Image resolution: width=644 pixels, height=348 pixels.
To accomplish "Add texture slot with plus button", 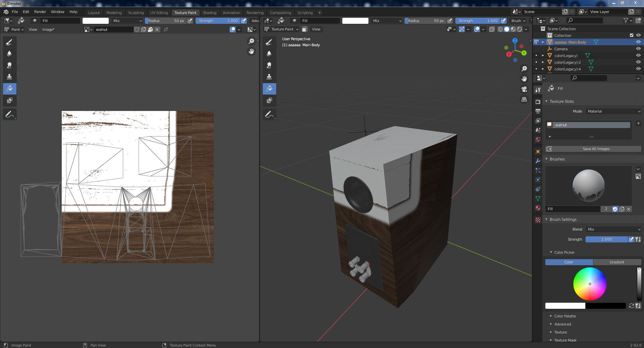I will click(x=638, y=123).
